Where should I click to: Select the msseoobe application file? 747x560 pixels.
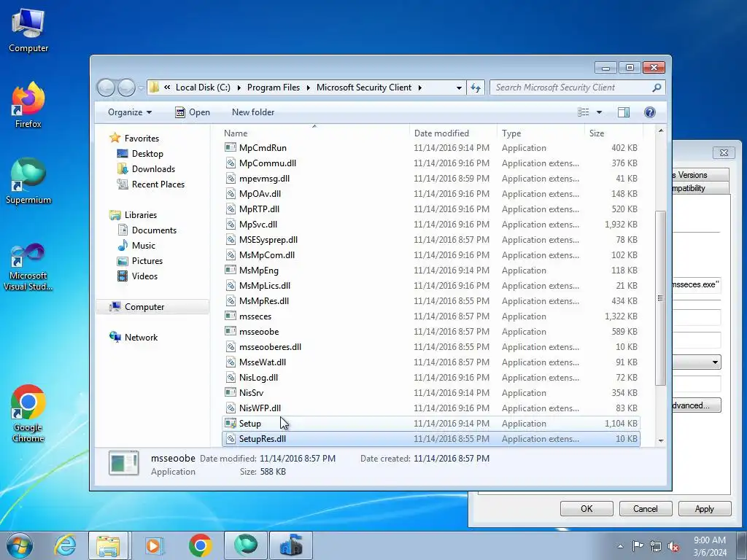(x=431, y=332)
